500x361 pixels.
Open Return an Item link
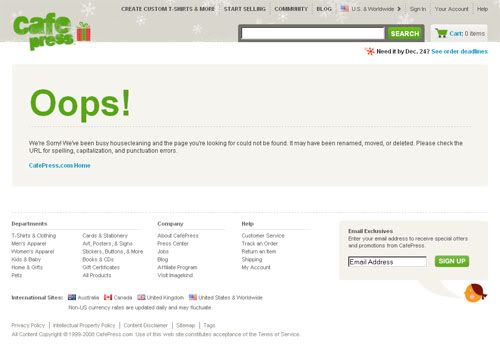(259, 252)
